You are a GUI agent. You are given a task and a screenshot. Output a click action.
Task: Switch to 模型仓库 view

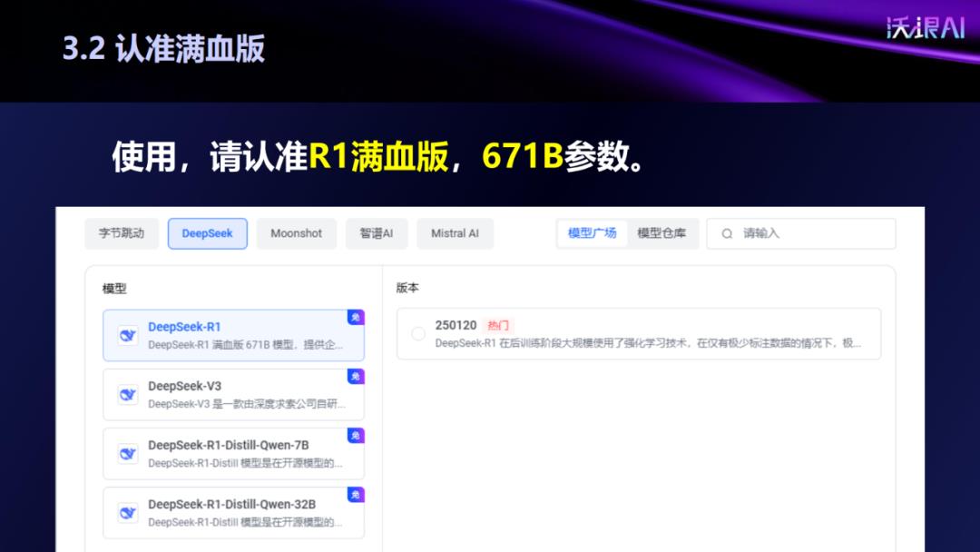coord(661,233)
